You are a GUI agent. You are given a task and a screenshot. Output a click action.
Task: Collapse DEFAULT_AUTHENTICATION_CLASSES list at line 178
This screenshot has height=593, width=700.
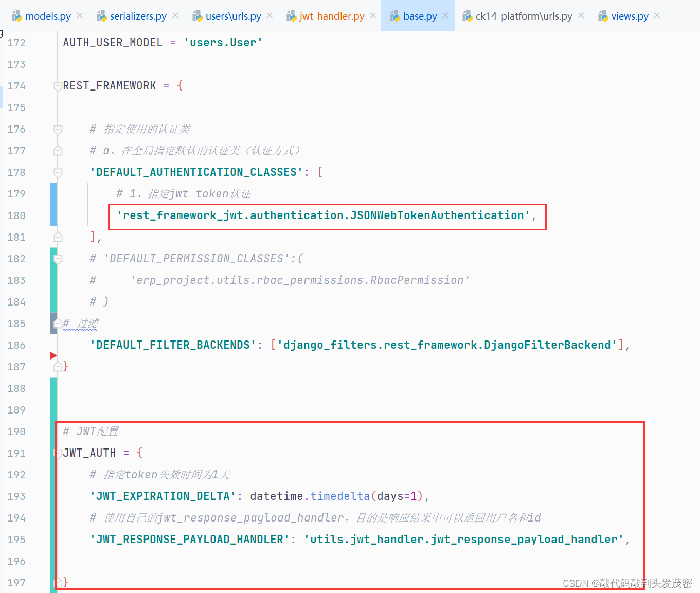click(x=58, y=173)
